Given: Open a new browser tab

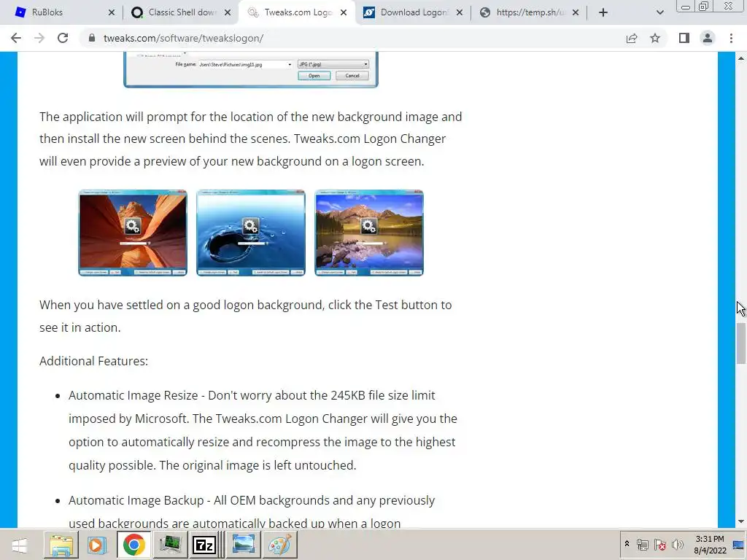Looking at the screenshot, I should pos(603,12).
